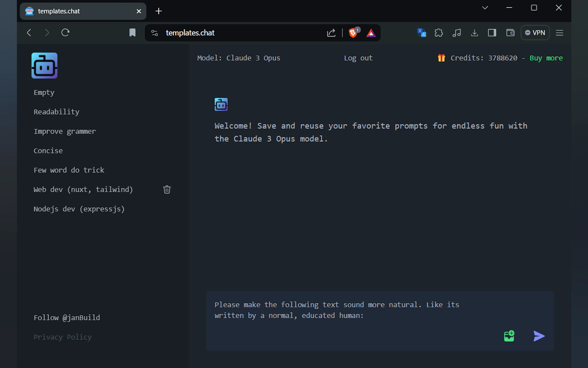Select the Few word do trick template

tap(69, 170)
